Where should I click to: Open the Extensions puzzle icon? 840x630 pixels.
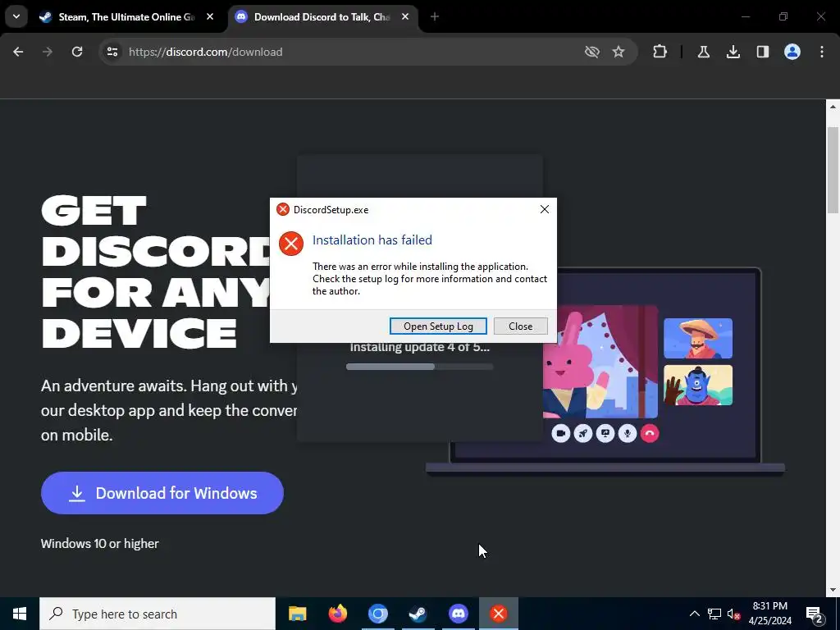(x=660, y=52)
